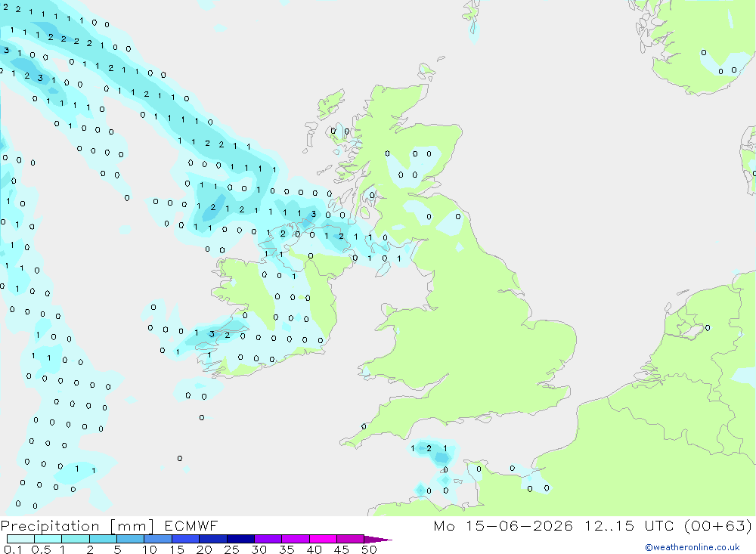Viewport: 756px width, 554px height.
Task: Click the date 'Mo 15-06-2026' text
Action: [503, 525]
